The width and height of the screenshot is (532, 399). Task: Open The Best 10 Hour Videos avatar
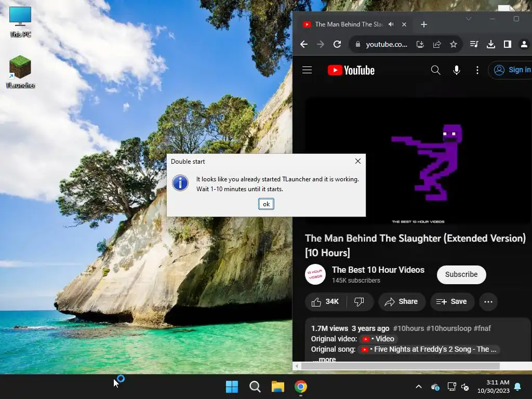315,274
